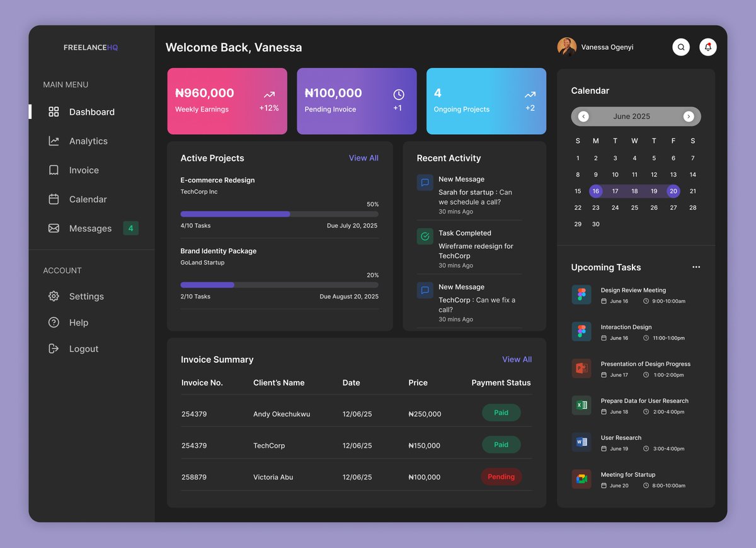Open search with the magnifier icon
Viewport: 756px width, 548px height.
pos(681,47)
